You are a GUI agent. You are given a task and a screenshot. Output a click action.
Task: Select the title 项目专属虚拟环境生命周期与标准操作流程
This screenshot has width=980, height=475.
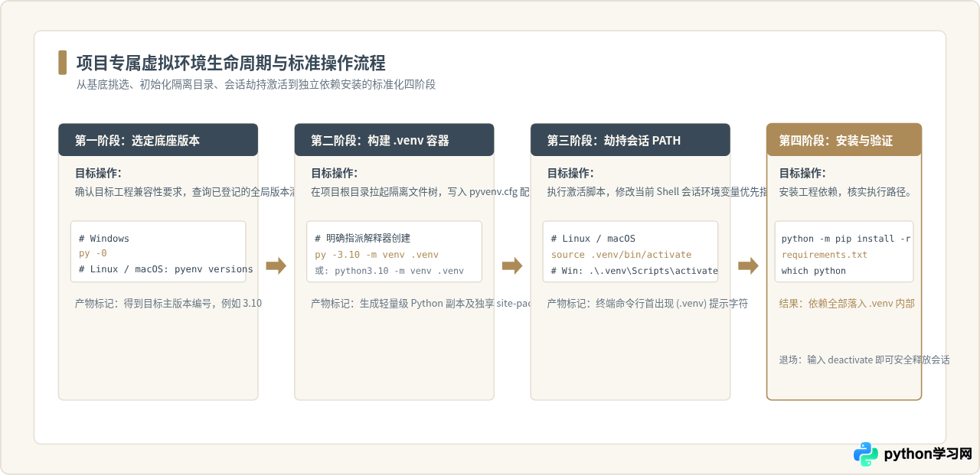(230, 62)
